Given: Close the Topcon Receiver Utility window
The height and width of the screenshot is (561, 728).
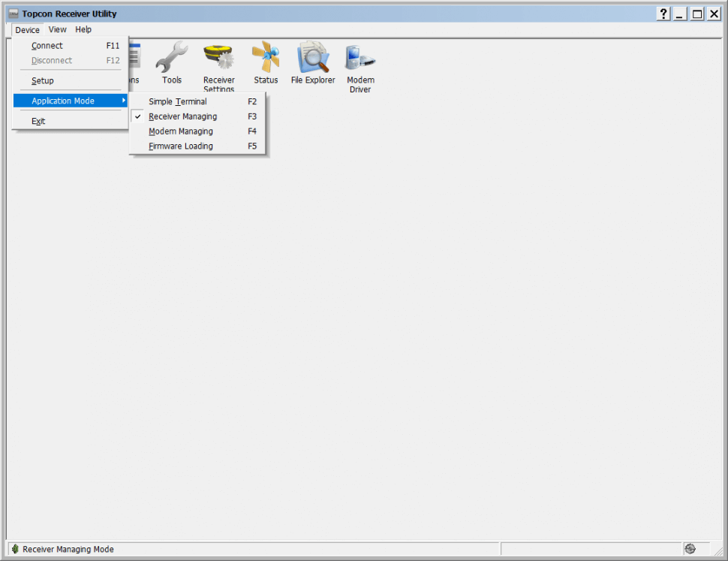Looking at the screenshot, I should point(714,14).
